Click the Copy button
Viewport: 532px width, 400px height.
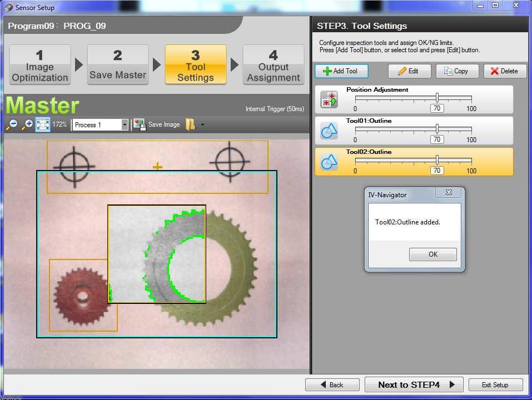click(457, 71)
